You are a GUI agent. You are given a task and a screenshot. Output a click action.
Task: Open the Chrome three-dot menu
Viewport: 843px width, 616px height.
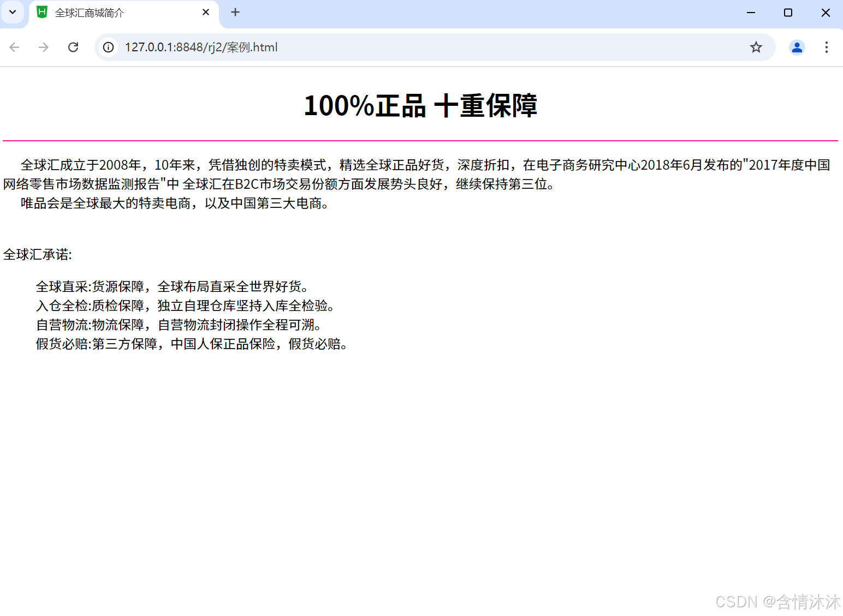click(827, 47)
